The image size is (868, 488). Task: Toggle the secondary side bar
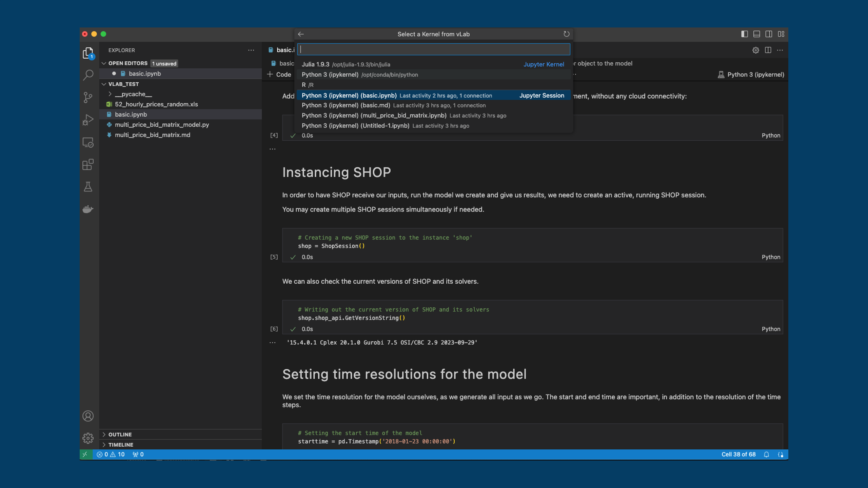click(768, 34)
